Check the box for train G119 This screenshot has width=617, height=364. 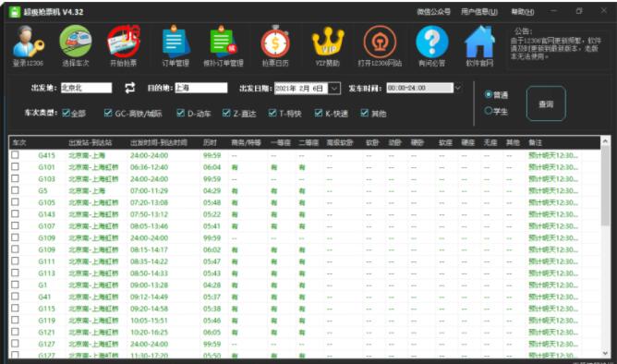[x=15, y=321]
